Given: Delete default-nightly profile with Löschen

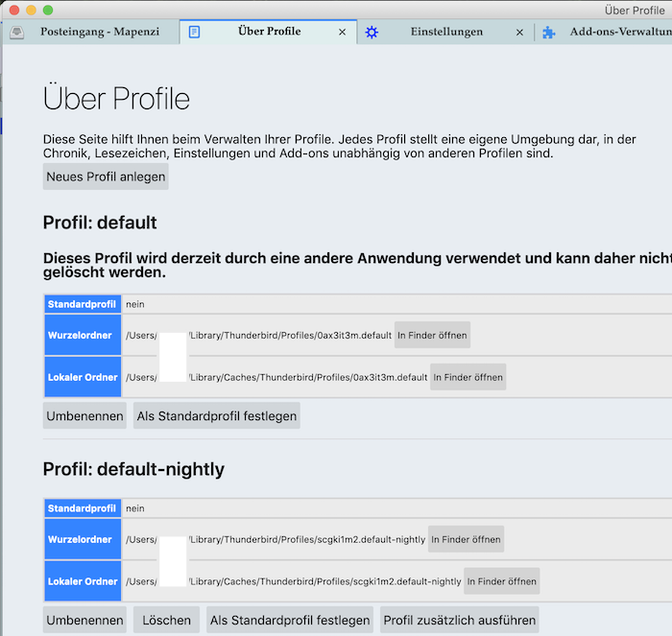Looking at the screenshot, I should click(x=166, y=620).
